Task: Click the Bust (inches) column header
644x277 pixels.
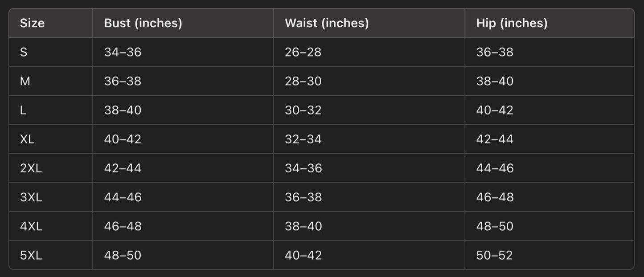Action: [x=143, y=23]
